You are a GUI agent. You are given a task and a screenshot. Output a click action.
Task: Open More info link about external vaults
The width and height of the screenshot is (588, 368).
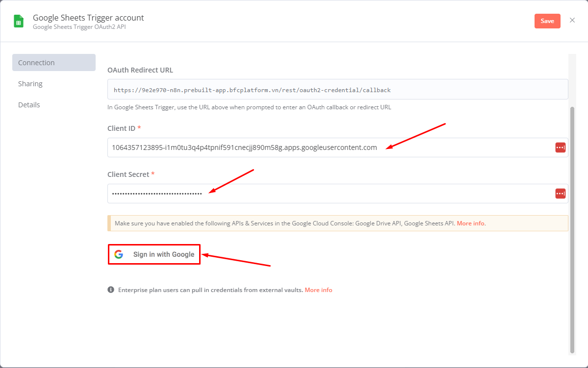pyautogui.click(x=318, y=290)
